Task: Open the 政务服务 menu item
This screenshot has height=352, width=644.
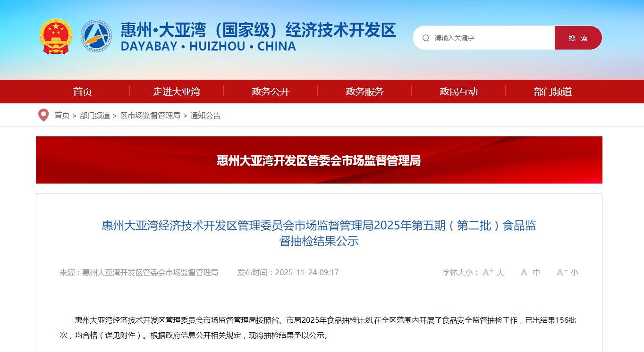Action: click(364, 92)
